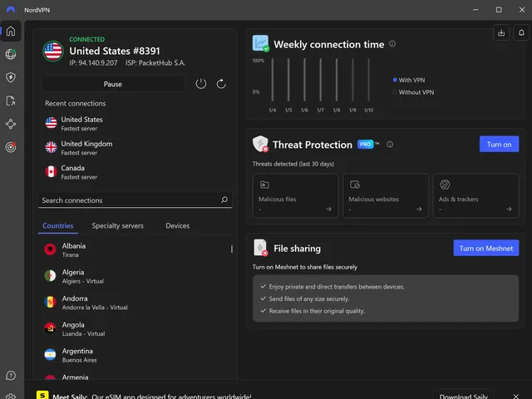Viewport: 532px width, 399px height.
Task: Select United Kingdom Fastest server recent connection
Action: 135,148
